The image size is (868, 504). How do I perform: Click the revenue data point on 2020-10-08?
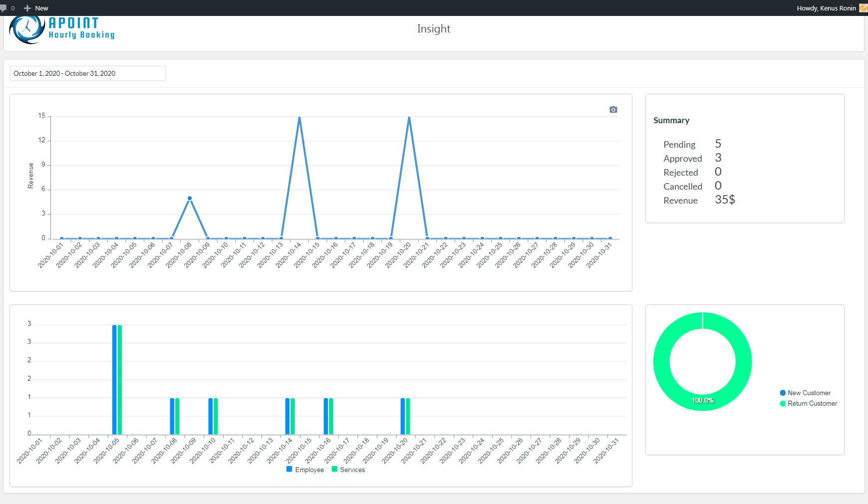click(x=190, y=198)
